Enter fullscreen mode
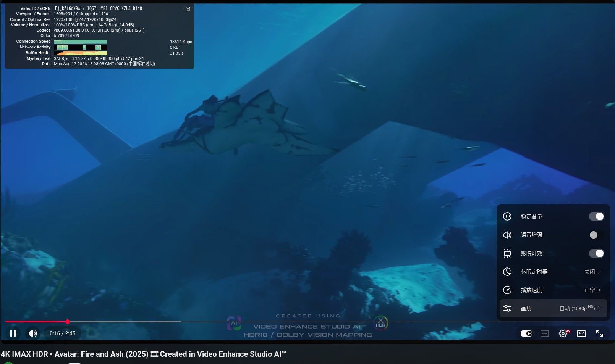Image resolution: width=615 pixels, height=364 pixels. [x=600, y=333]
